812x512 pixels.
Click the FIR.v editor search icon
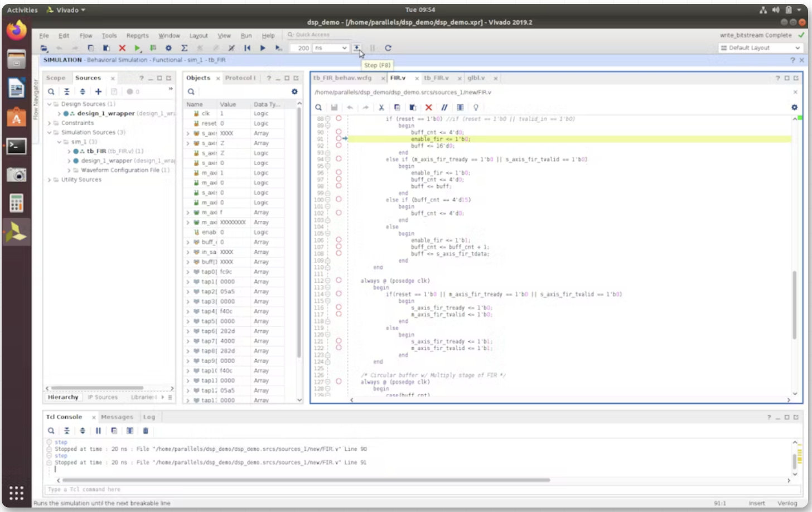point(318,107)
